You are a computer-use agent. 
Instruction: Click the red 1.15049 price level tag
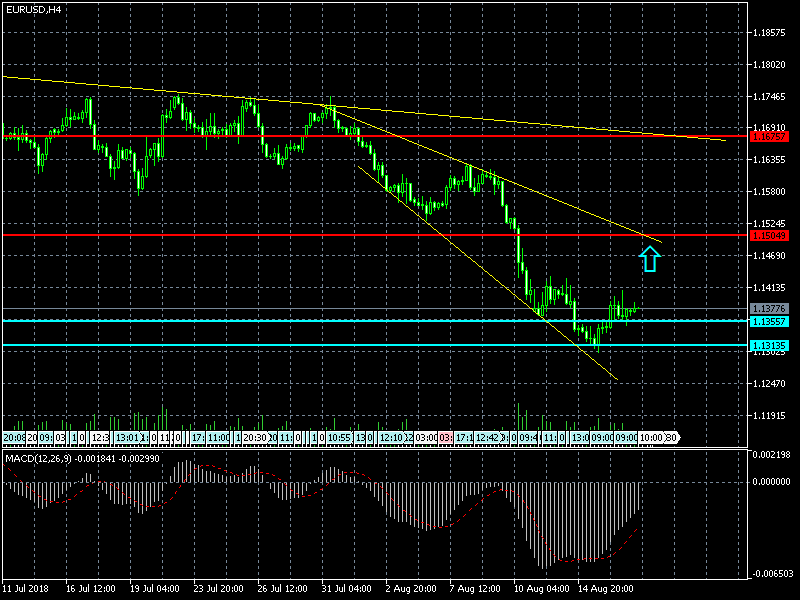[x=769, y=235]
